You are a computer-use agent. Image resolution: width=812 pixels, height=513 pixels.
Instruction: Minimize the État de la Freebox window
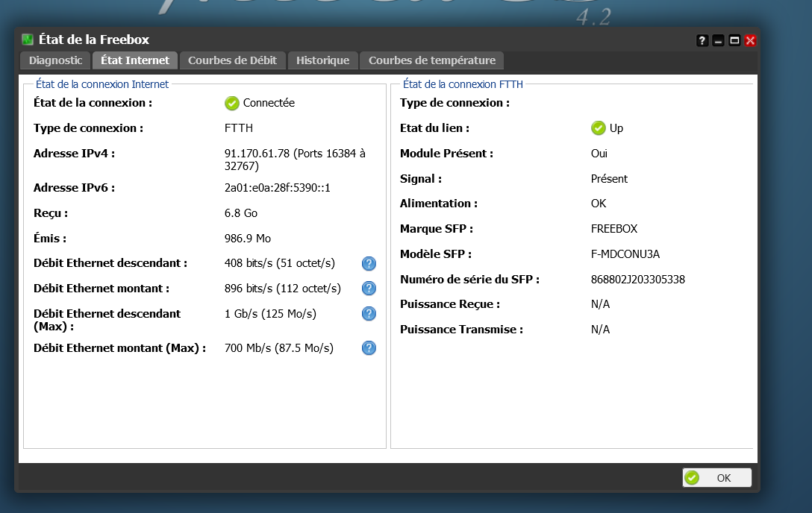tap(718, 40)
